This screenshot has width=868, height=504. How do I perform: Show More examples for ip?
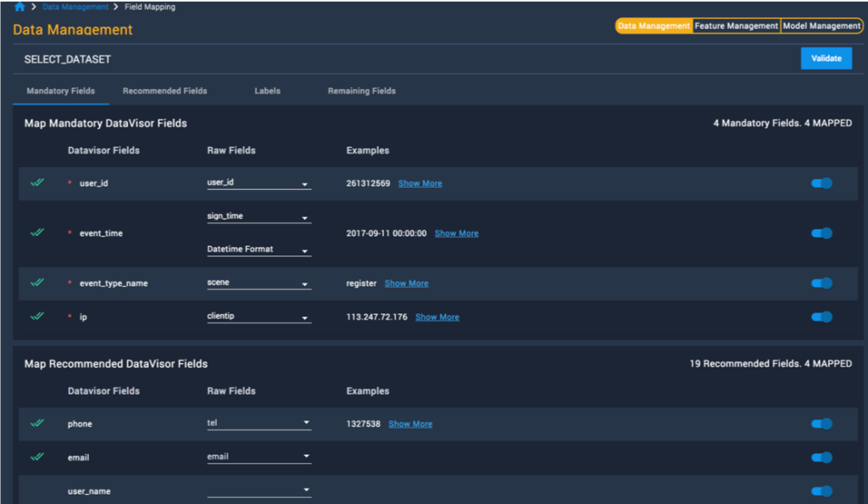[437, 316]
